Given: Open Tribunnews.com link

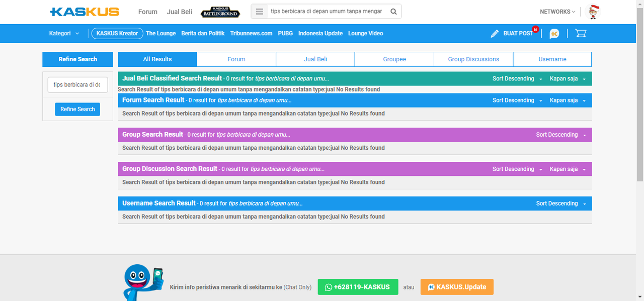Looking at the screenshot, I should pyautogui.click(x=251, y=34).
